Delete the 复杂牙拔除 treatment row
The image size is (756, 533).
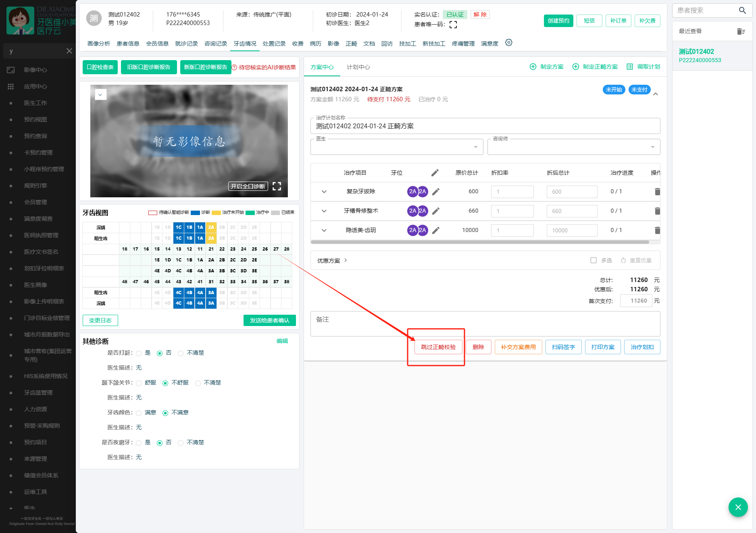[x=657, y=192]
